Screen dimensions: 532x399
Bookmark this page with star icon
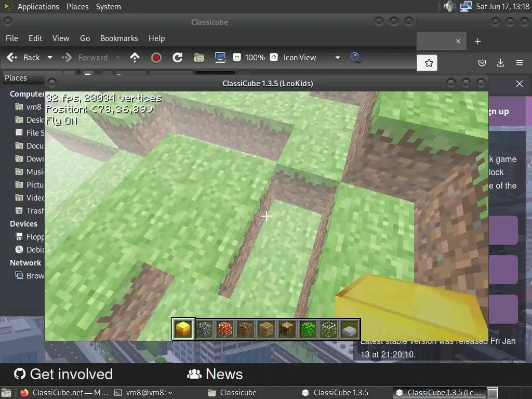(429, 63)
